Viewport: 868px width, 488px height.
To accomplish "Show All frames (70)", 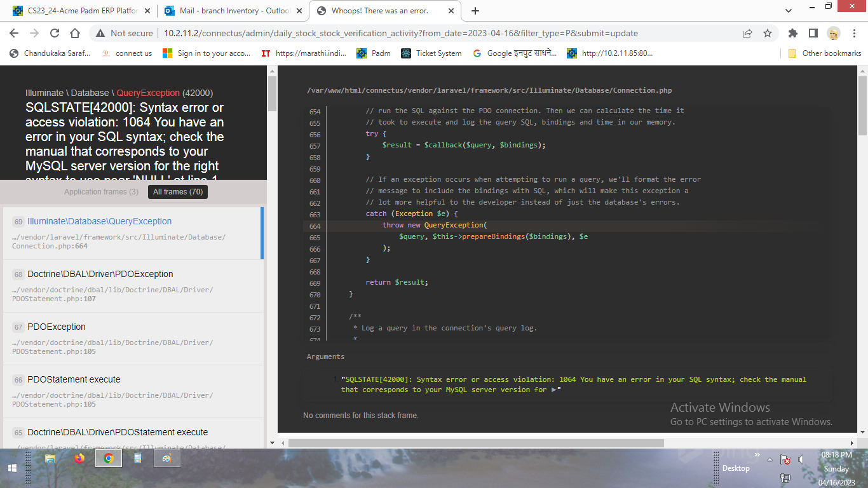I will tap(178, 192).
